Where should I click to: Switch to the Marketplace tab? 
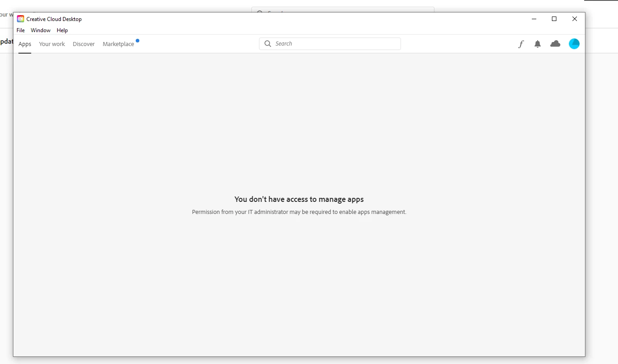click(118, 44)
